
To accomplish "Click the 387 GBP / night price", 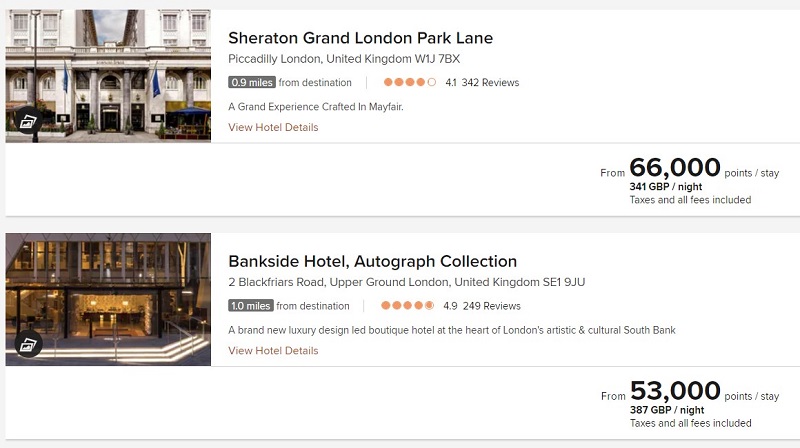I will tap(667, 410).
